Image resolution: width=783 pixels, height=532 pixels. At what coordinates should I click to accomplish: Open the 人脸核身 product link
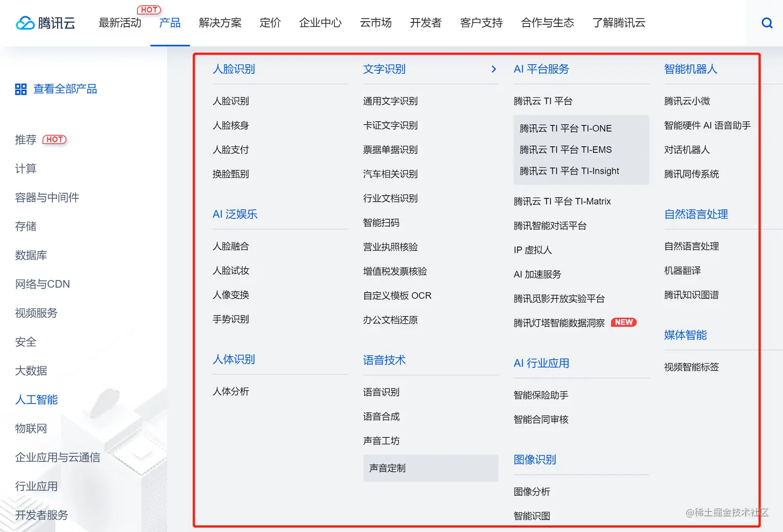[x=230, y=125]
